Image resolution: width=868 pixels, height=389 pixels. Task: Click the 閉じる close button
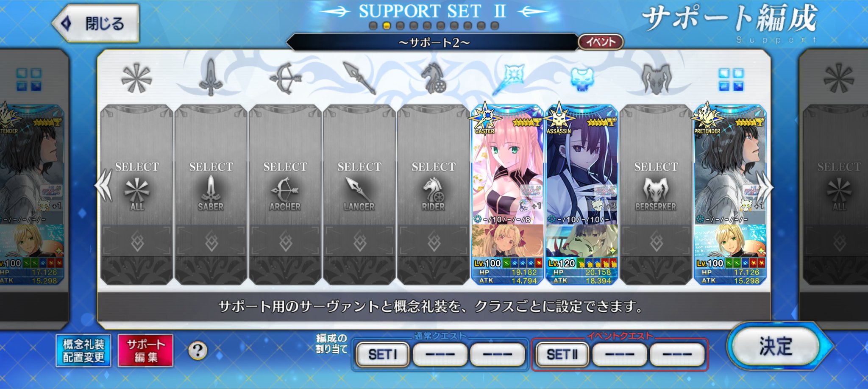pyautogui.click(x=96, y=23)
